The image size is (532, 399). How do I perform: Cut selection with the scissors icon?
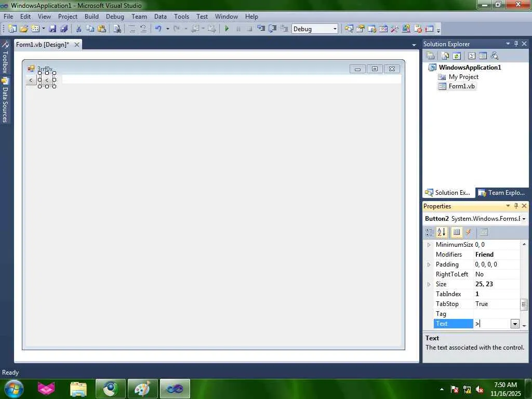(x=78, y=29)
